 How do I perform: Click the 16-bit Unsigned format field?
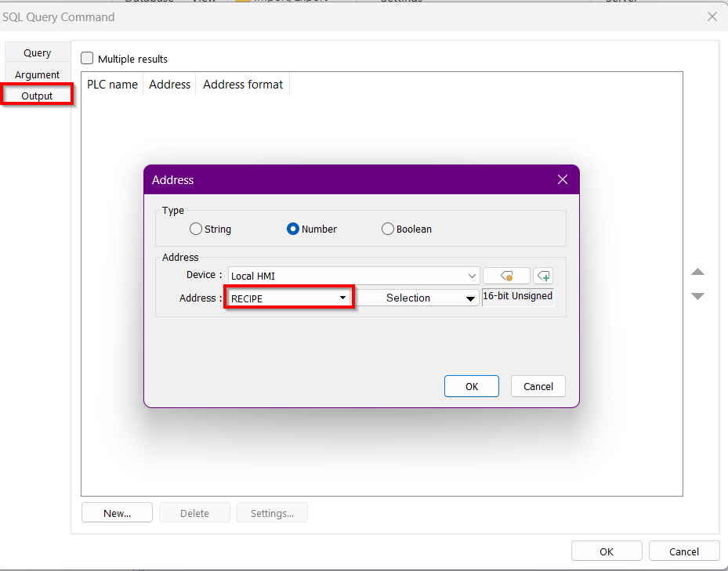click(x=517, y=296)
